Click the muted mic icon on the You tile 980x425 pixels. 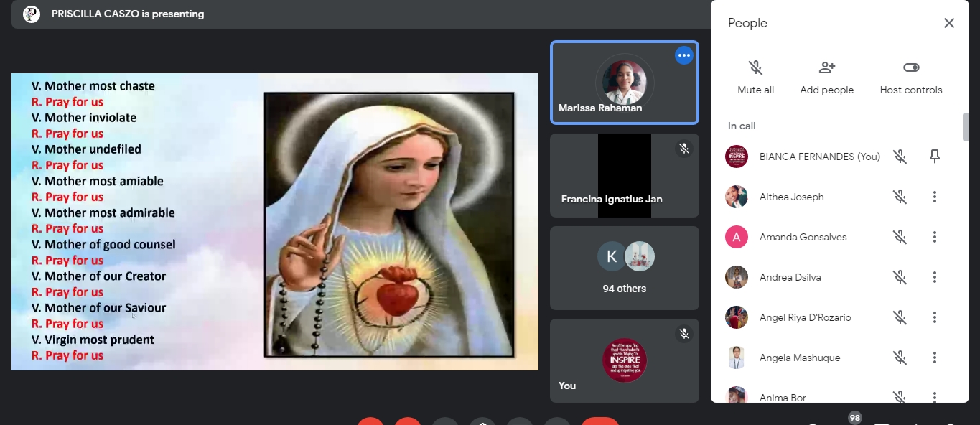pyautogui.click(x=684, y=334)
